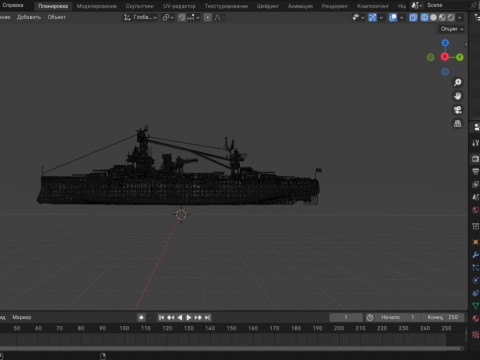Open proportional editing falloff menu
The height and width of the screenshot is (360, 480).
point(218,17)
